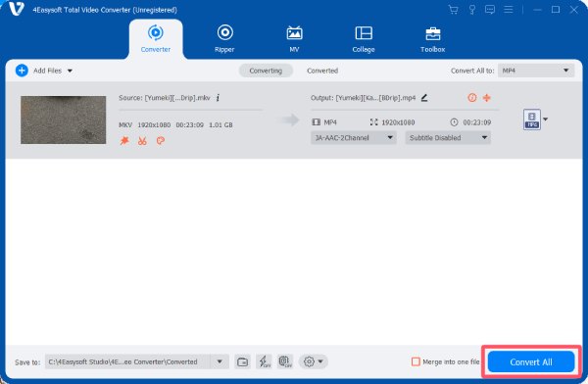Viewport: 588px width, 384px height.
Task: Switch to the Ripper tab
Action: [224, 39]
